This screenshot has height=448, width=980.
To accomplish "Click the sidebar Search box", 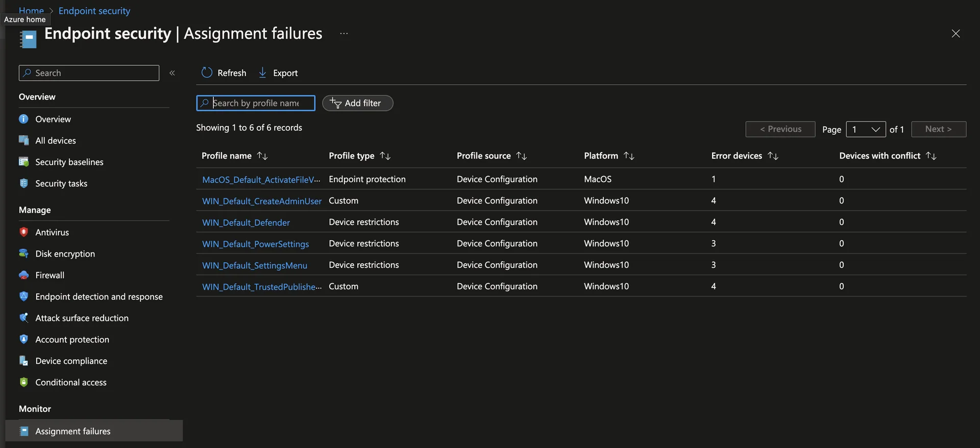I will [x=89, y=73].
